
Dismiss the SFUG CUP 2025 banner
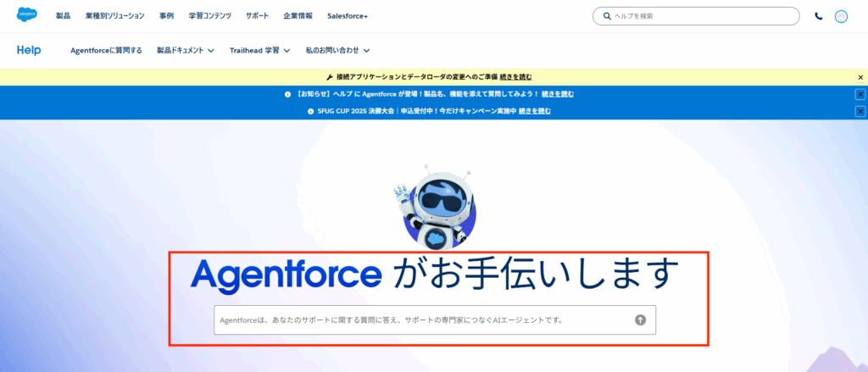point(860,111)
